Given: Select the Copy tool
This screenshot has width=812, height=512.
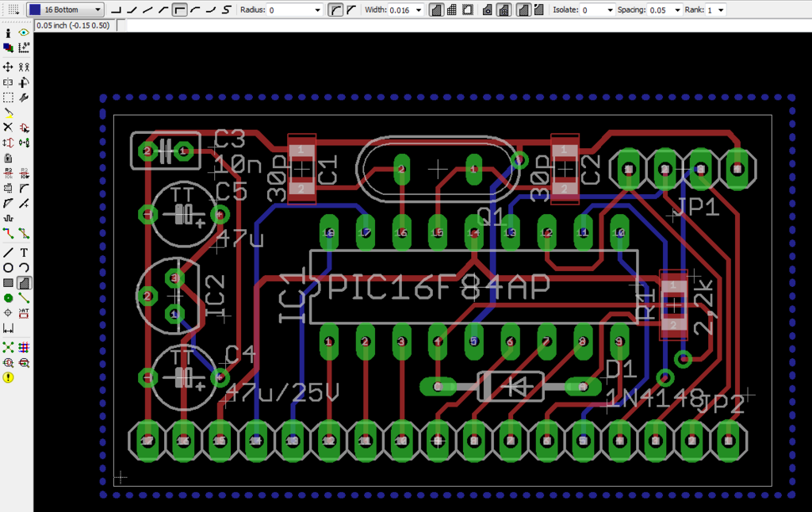Looking at the screenshot, I should click(24, 67).
